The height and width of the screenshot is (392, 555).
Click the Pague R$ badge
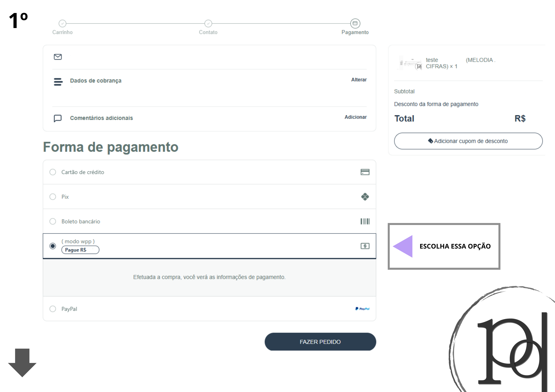pyautogui.click(x=80, y=250)
